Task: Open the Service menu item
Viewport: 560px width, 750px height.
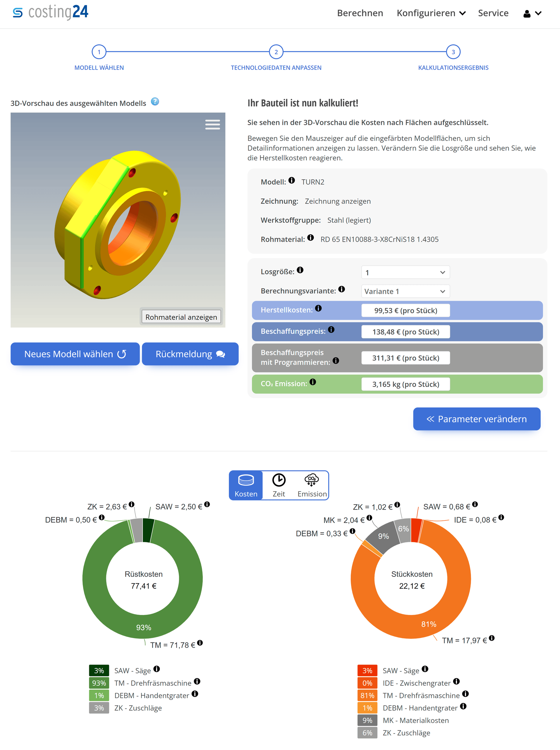Action: (493, 13)
